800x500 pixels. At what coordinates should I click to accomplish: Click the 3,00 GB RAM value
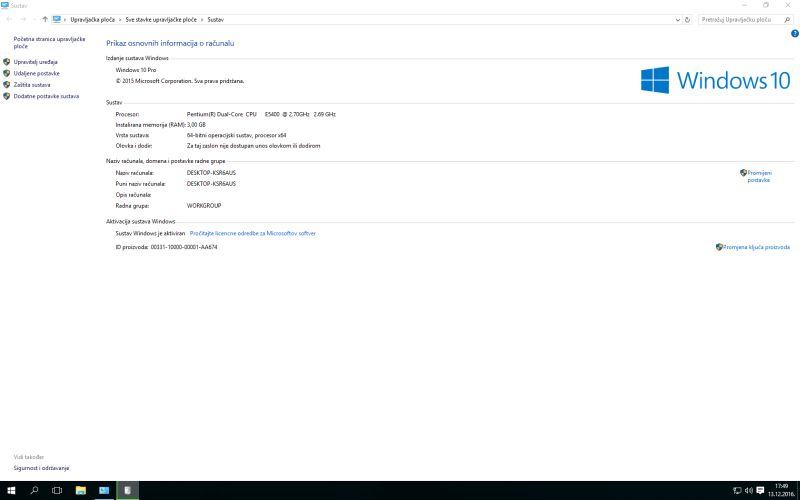click(196, 124)
